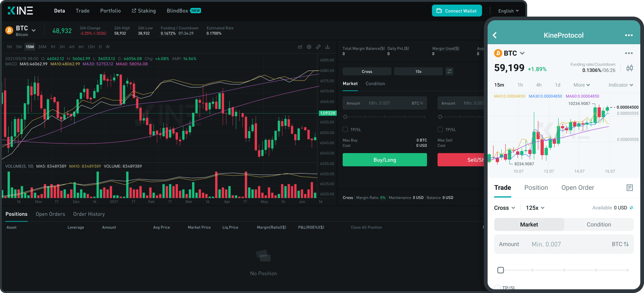Open the three-dot menu in KineProtocol title bar
Image resolution: width=644 pixels, height=293 pixels.
[629, 35]
